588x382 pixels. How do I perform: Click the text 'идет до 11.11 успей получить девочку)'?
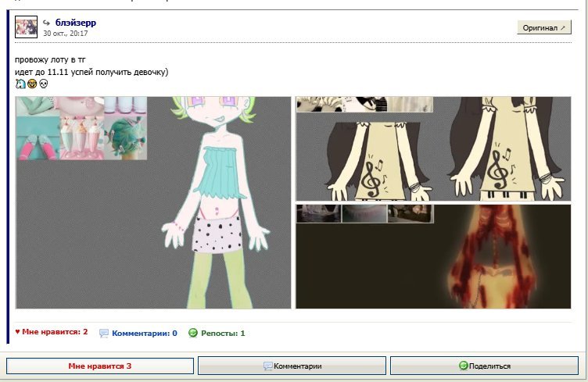click(x=91, y=72)
